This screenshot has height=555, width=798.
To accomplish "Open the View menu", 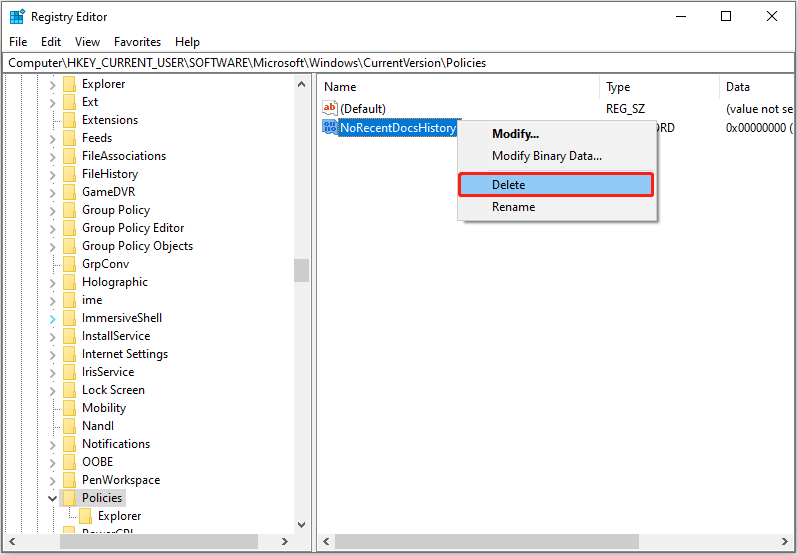I will [87, 42].
